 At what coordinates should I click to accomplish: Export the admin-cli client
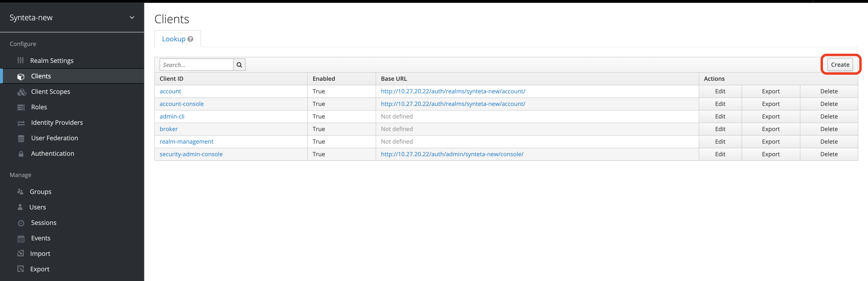771,116
